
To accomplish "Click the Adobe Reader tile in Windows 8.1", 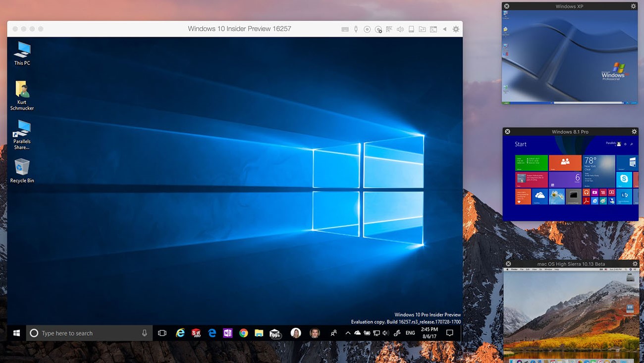I will 586,201.
